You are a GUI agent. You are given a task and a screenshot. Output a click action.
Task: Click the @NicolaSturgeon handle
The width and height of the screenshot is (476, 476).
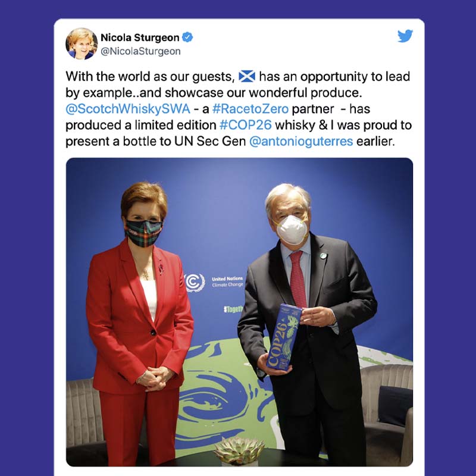point(140,51)
